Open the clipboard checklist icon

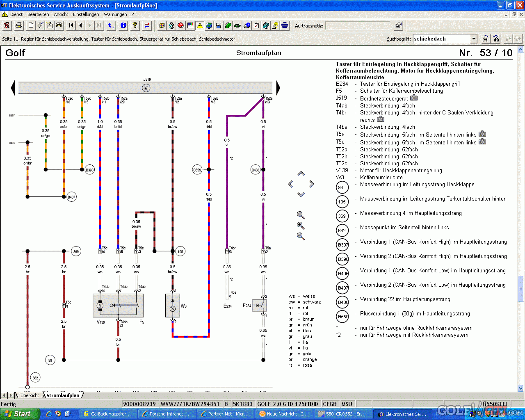pos(256,25)
